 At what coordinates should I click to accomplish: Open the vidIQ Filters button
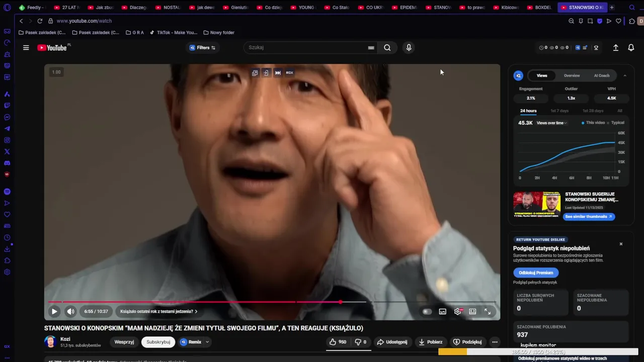tap(202, 48)
